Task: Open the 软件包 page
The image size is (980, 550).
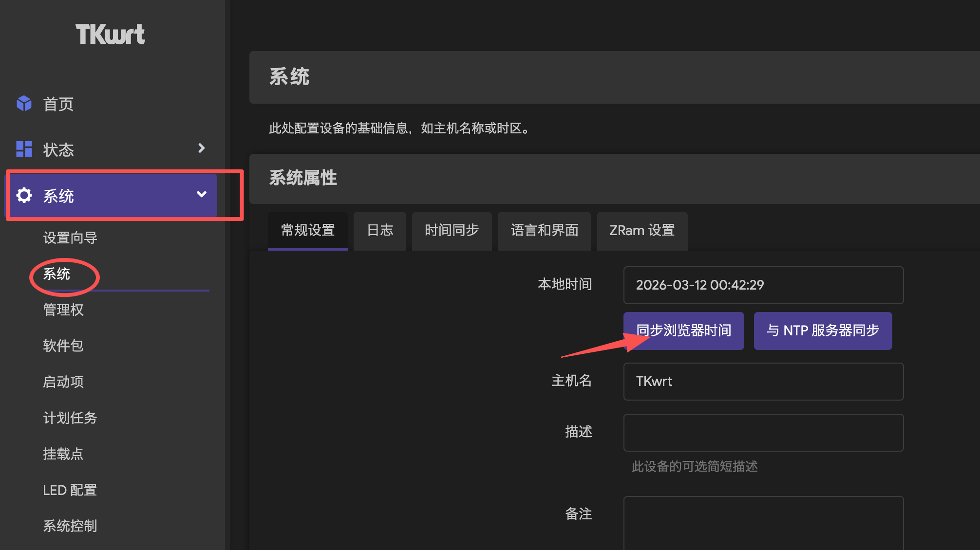Action: coord(62,346)
